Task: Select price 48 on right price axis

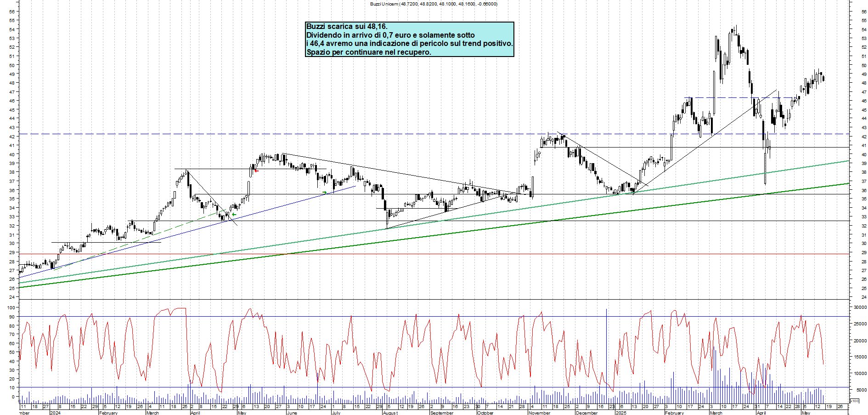Action: tap(864, 83)
